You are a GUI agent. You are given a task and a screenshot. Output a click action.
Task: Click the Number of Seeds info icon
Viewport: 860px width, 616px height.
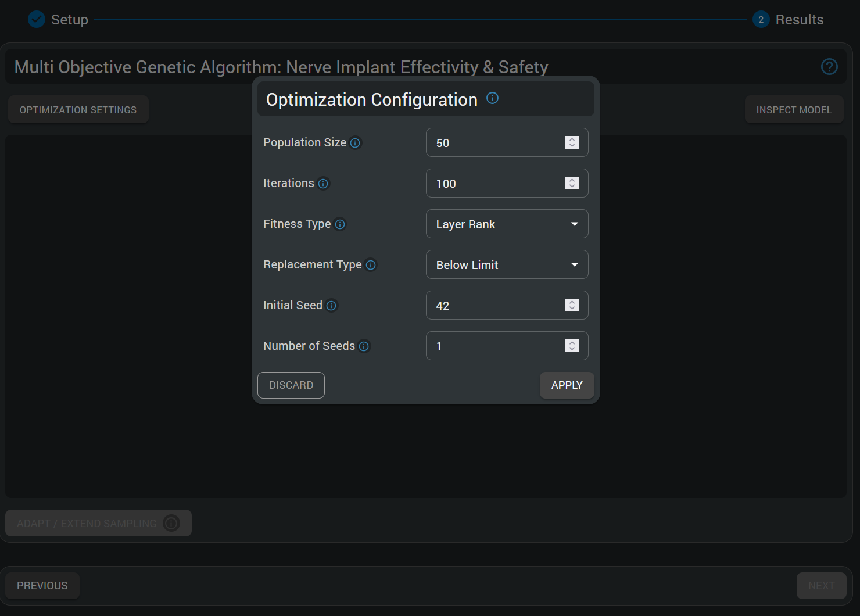point(364,346)
